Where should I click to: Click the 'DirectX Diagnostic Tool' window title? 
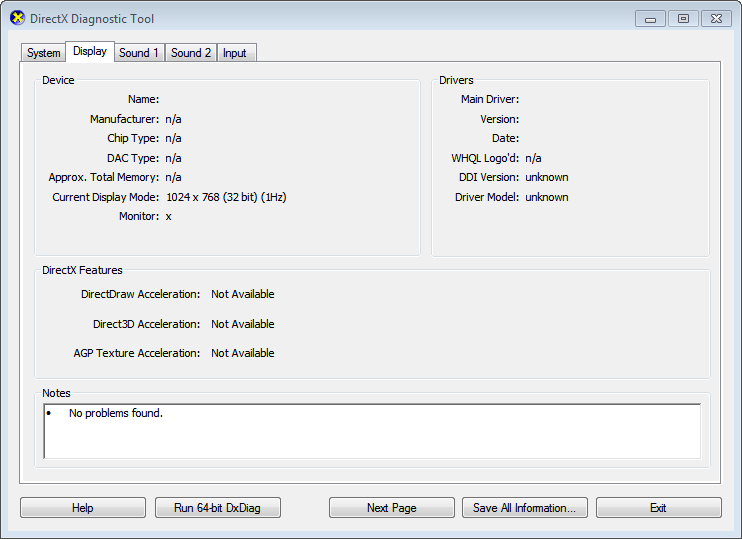92,19
